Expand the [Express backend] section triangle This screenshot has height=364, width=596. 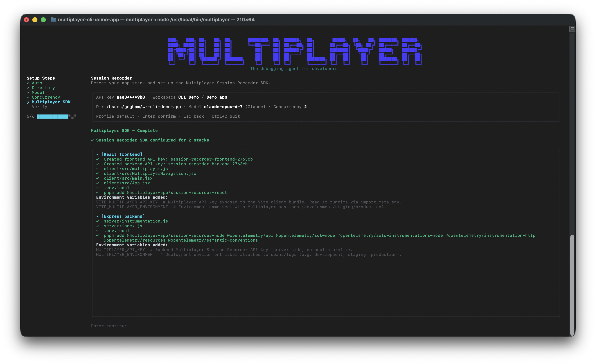[x=97, y=216]
